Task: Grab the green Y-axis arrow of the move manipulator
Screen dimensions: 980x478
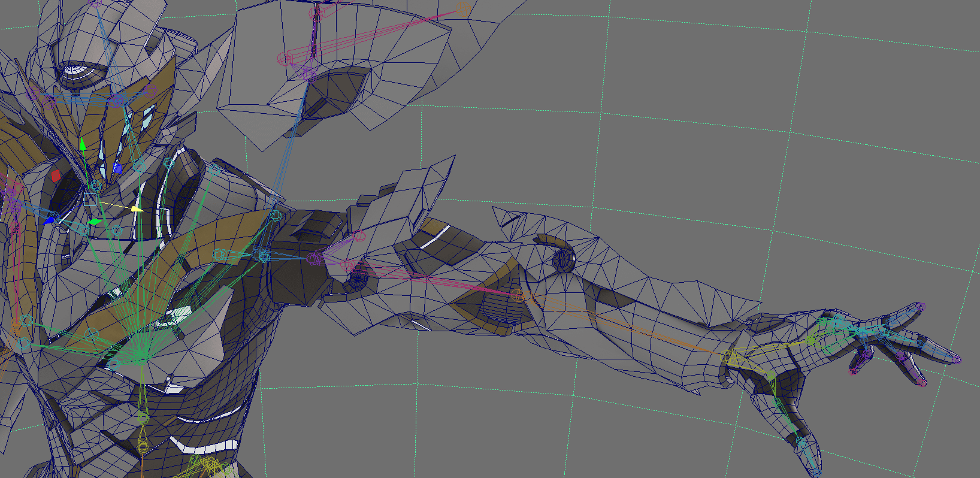Action: coord(83,144)
